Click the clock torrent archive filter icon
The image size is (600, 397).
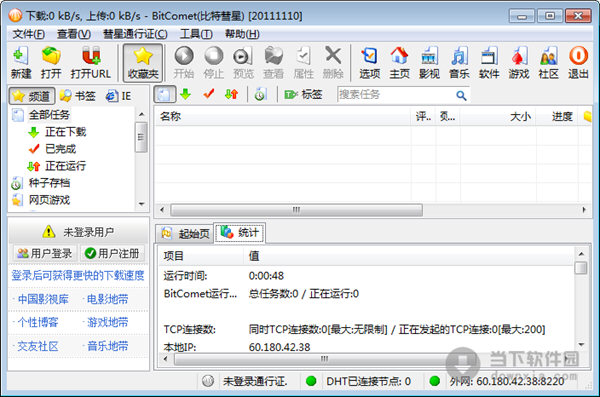[x=260, y=94]
